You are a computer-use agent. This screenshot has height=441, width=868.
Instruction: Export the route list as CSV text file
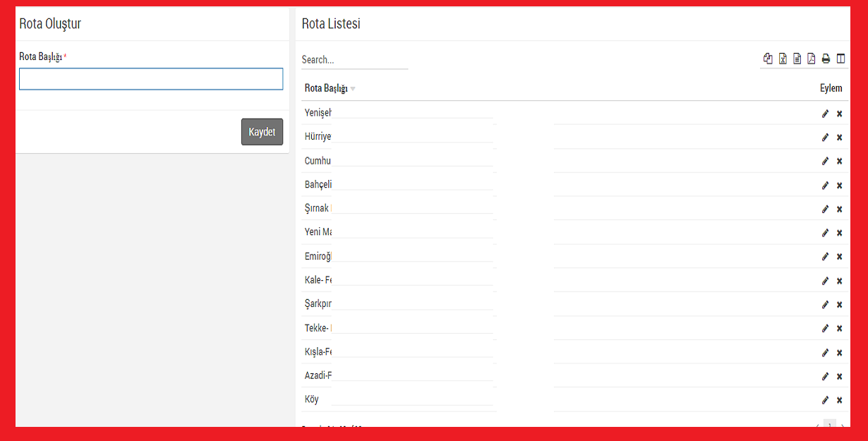point(797,59)
